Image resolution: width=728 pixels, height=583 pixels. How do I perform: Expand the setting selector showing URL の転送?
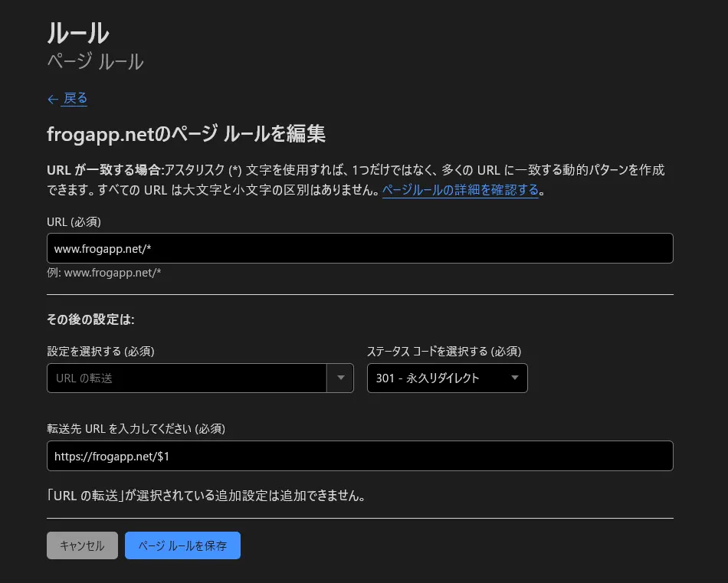coord(340,378)
